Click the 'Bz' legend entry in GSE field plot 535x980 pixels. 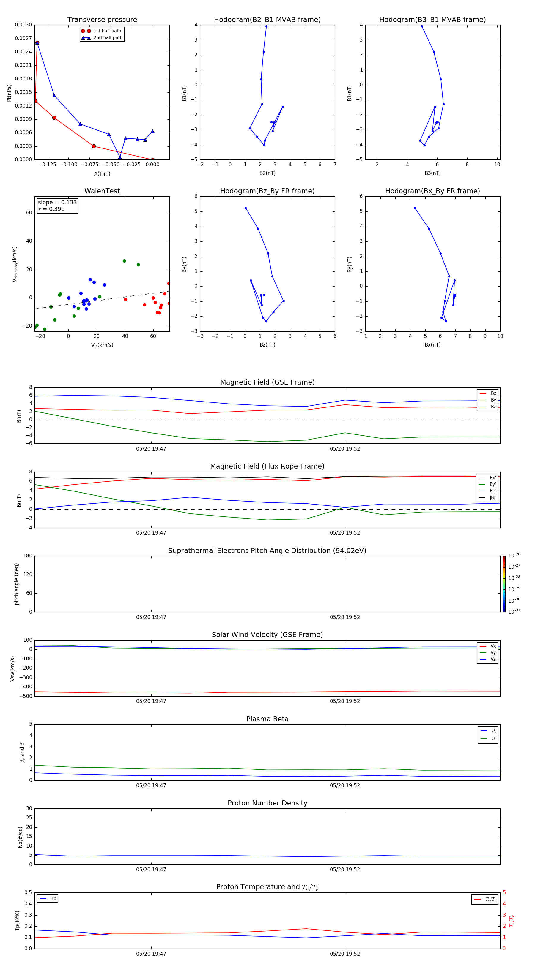coord(488,407)
